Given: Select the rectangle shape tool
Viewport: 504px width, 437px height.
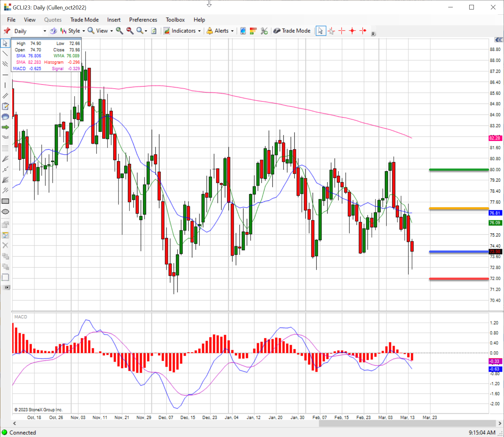Looking at the screenshot, I should [x=5, y=201].
